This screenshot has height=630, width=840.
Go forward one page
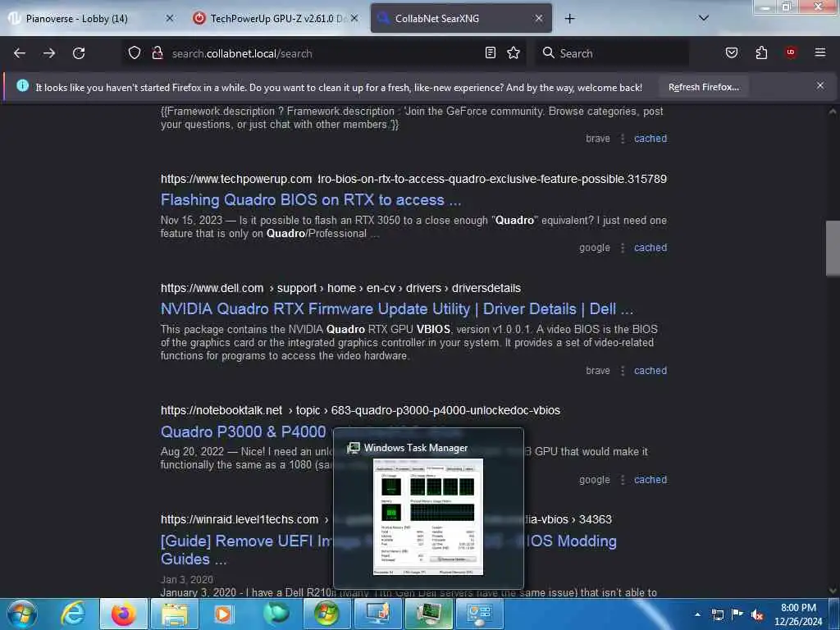point(49,53)
